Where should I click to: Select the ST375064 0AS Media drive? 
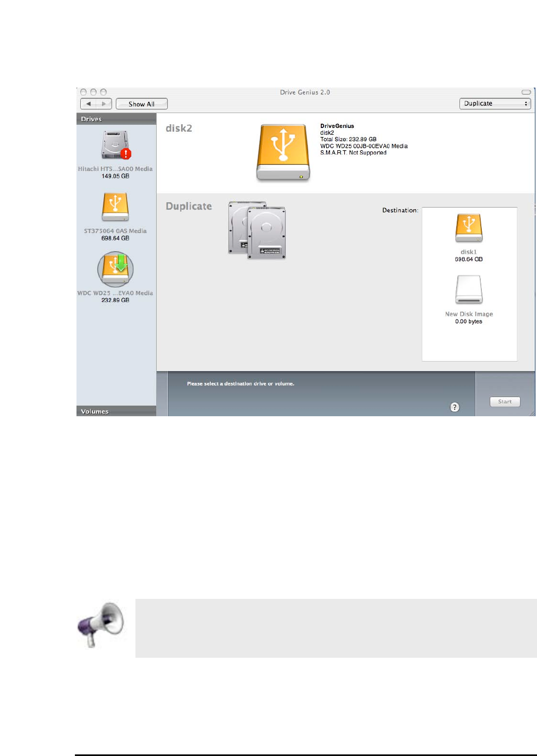(x=115, y=207)
